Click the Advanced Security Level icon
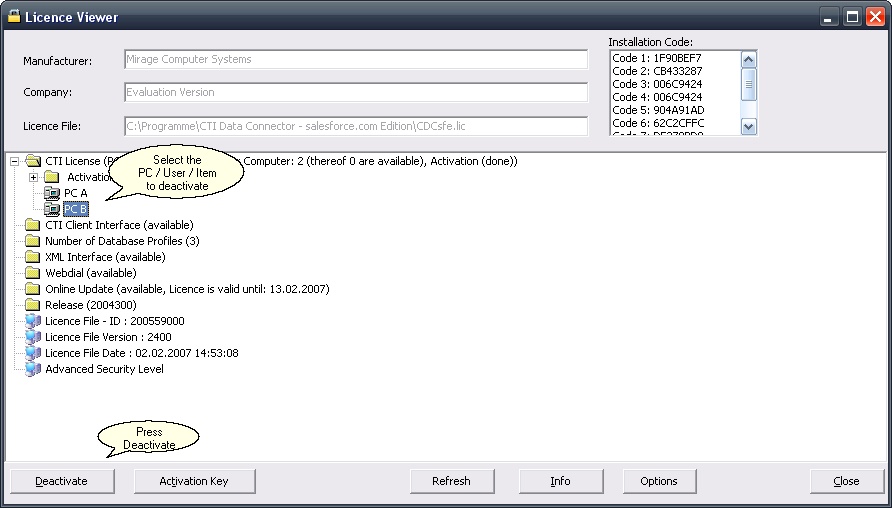 click(34, 369)
